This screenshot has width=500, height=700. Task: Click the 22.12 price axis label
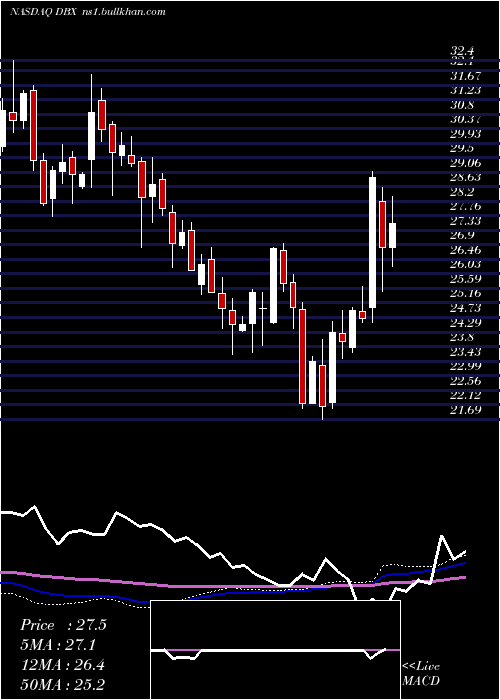466,395
